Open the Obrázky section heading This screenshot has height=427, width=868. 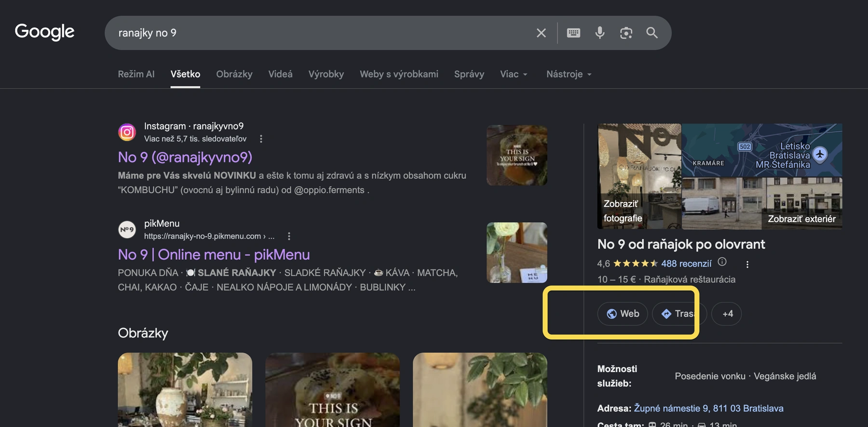[x=143, y=333]
